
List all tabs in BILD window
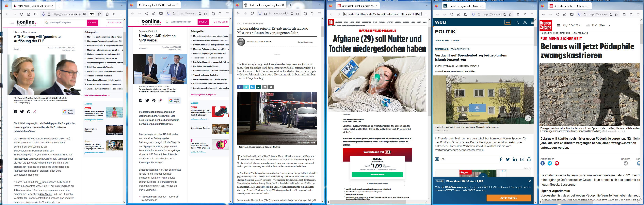(x=427, y=6)
